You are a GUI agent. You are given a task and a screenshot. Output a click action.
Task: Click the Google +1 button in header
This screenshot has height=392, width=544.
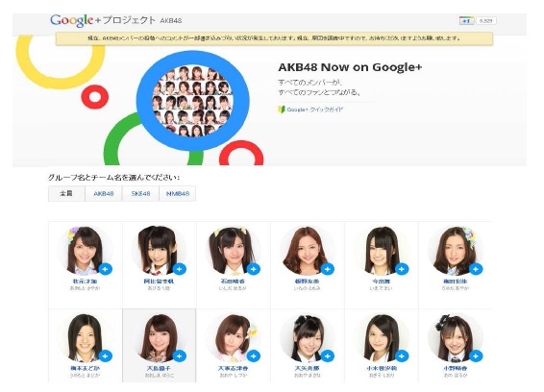467,21
